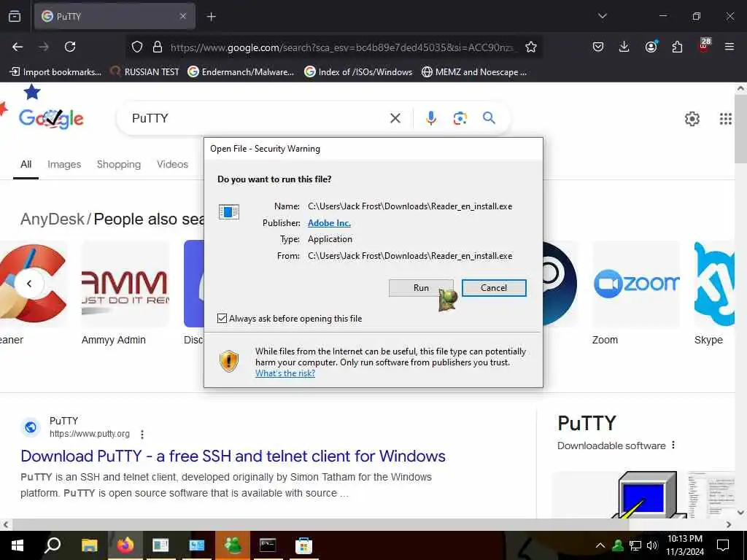The width and height of the screenshot is (747, 560).
Task: Switch to the Videos tab
Action: click(172, 164)
